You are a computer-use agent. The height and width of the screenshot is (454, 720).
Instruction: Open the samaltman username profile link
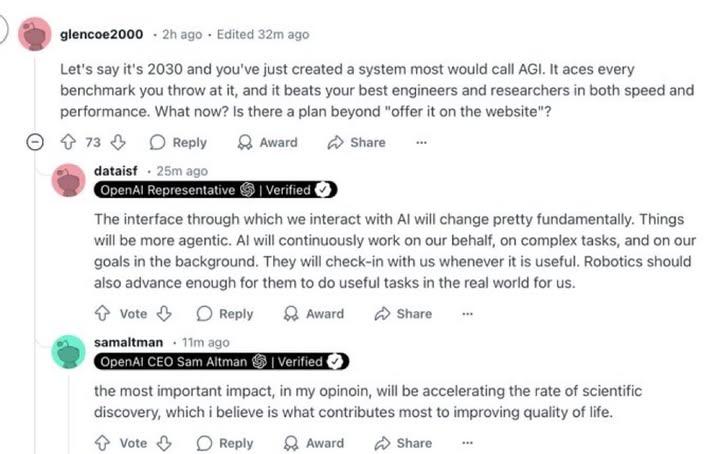pyautogui.click(x=129, y=342)
